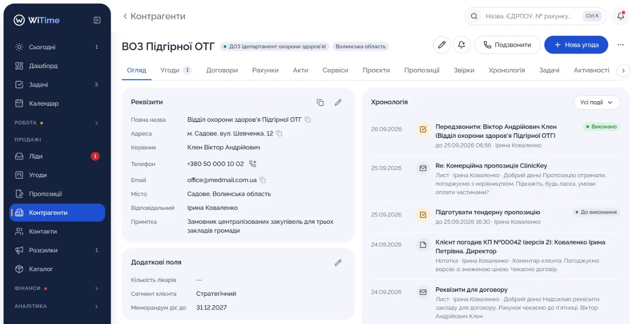Create a deal with Нова угода
644x324 pixels.
point(576,45)
